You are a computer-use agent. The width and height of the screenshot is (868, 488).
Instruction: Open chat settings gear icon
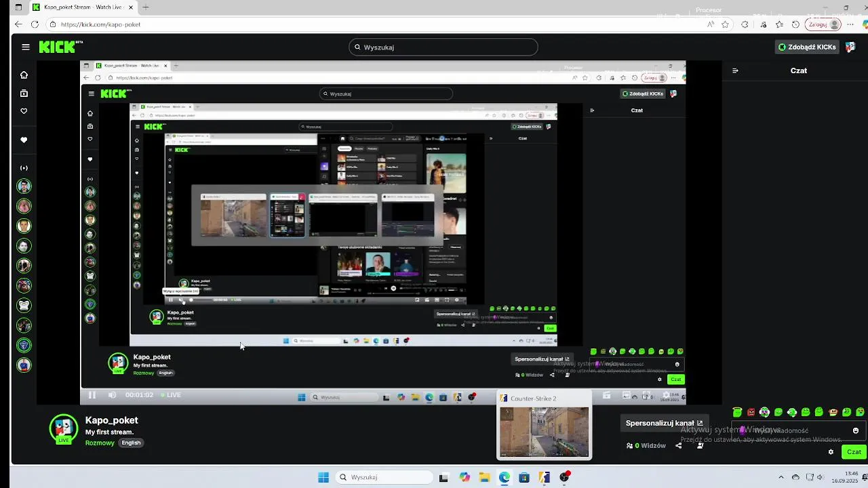click(831, 452)
